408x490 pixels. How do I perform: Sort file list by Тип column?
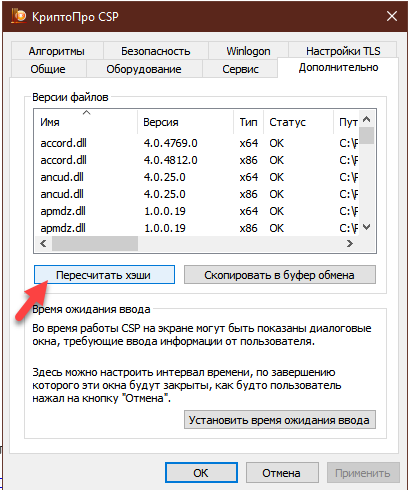pos(248,122)
